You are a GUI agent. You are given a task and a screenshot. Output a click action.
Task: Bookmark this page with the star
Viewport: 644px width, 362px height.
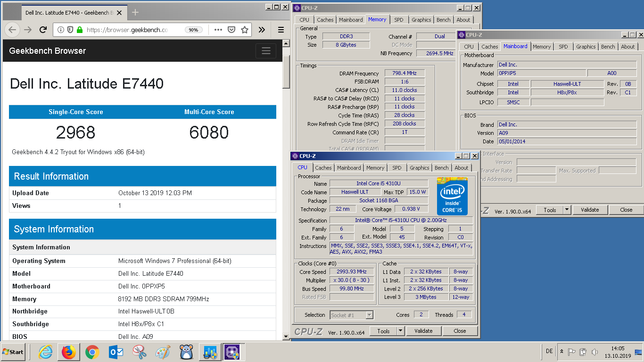245,30
